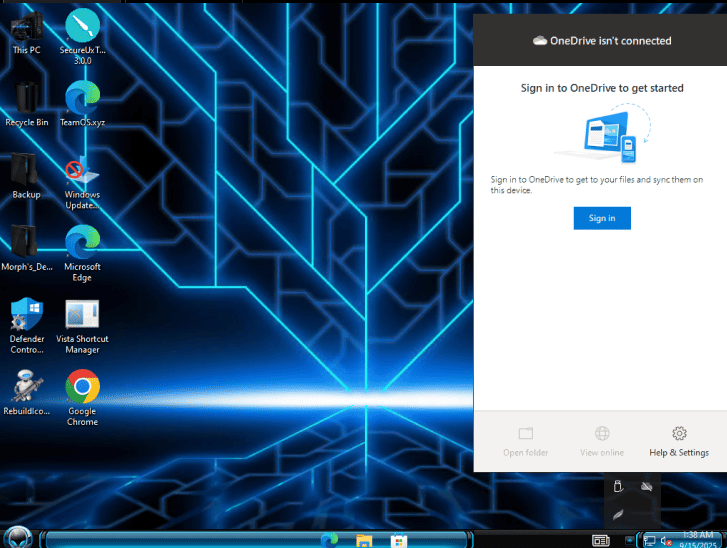Click the Sign in button
Viewport: 727px width, 548px height.
[602, 218]
